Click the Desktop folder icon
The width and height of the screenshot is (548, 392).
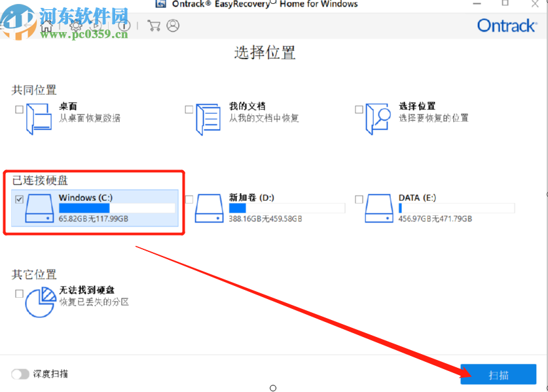click(39, 118)
